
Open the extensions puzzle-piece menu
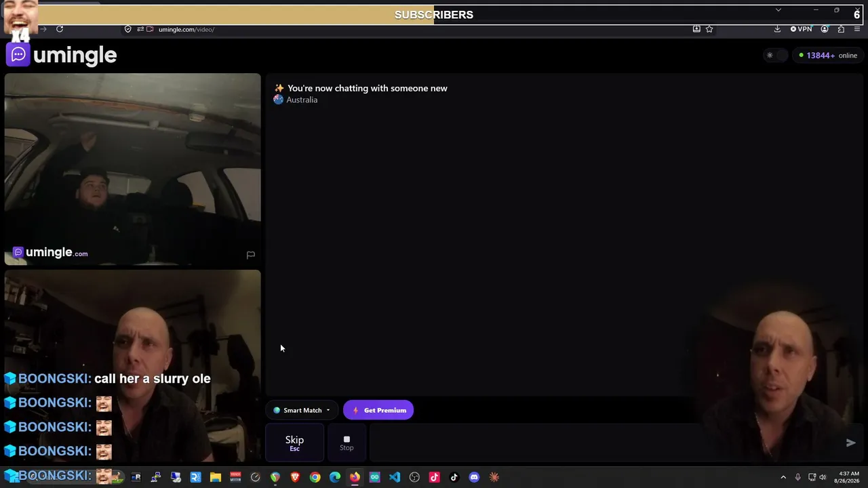(841, 29)
